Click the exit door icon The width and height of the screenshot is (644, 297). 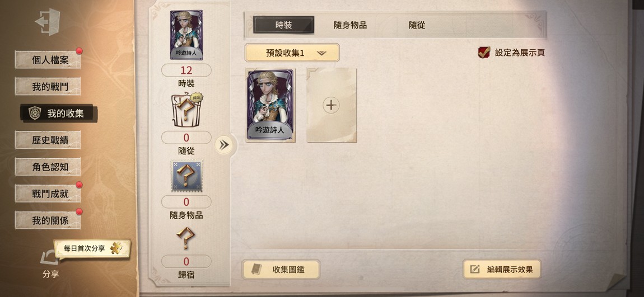[x=48, y=21]
